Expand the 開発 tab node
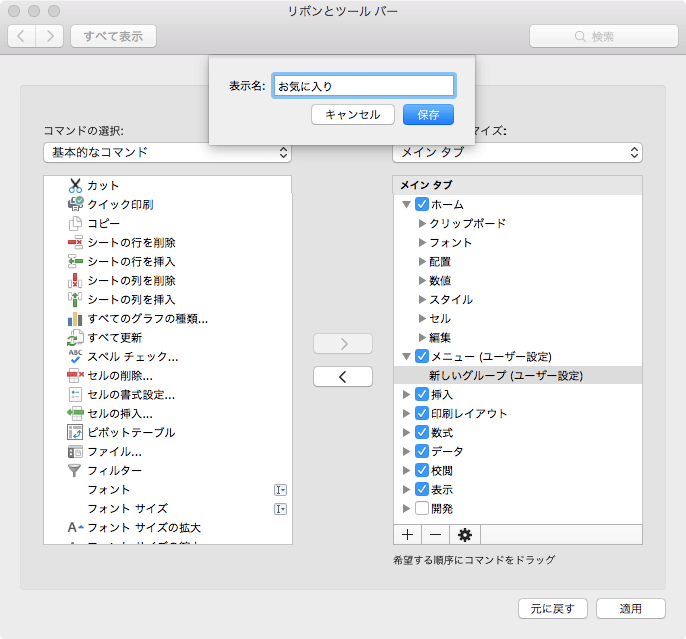686x639 pixels. pyautogui.click(x=406, y=509)
